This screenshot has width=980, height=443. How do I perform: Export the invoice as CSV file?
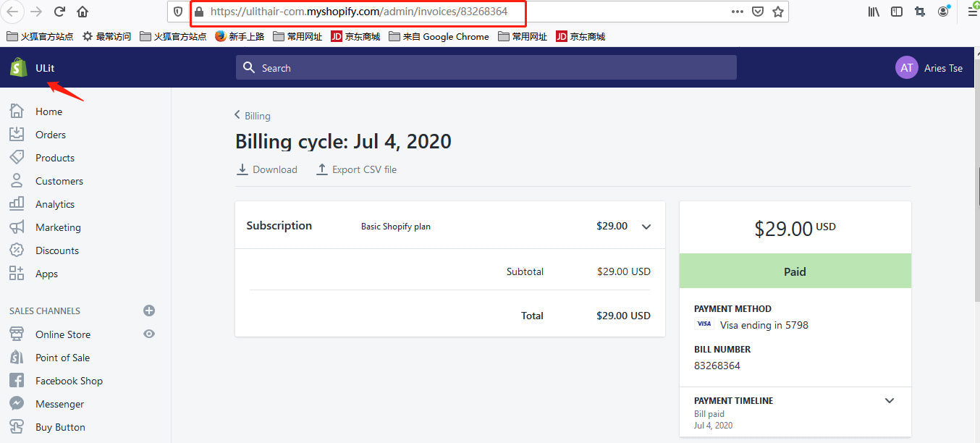click(x=357, y=169)
